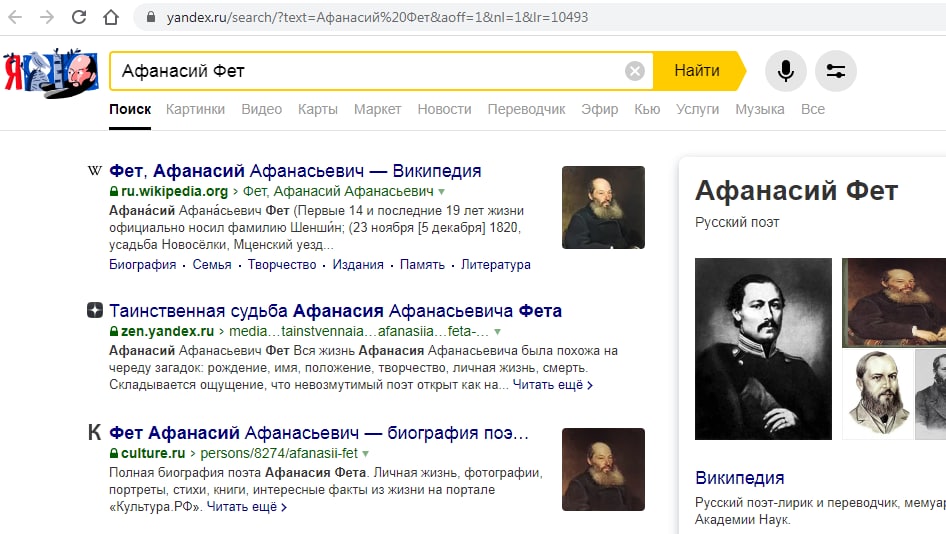Open the browser home page icon

[x=111, y=17]
